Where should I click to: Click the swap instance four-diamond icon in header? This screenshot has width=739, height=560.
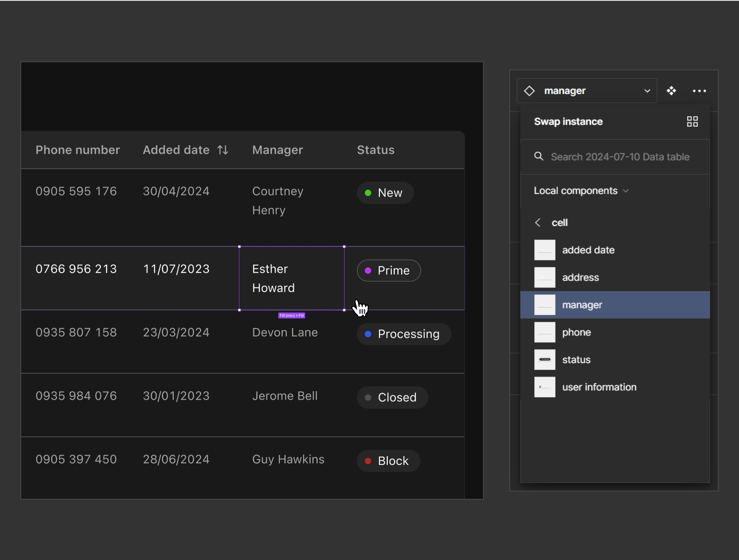(x=671, y=91)
